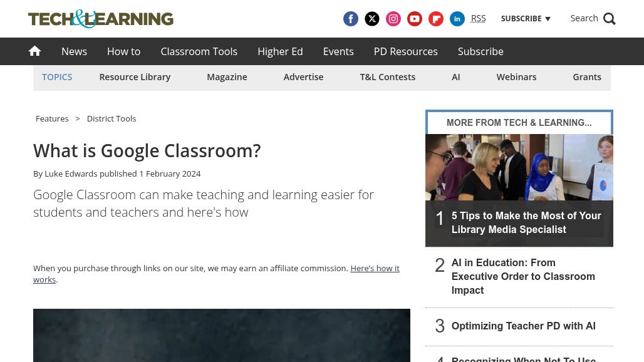
Task: Open the Higher Ed menu
Action: tap(280, 51)
